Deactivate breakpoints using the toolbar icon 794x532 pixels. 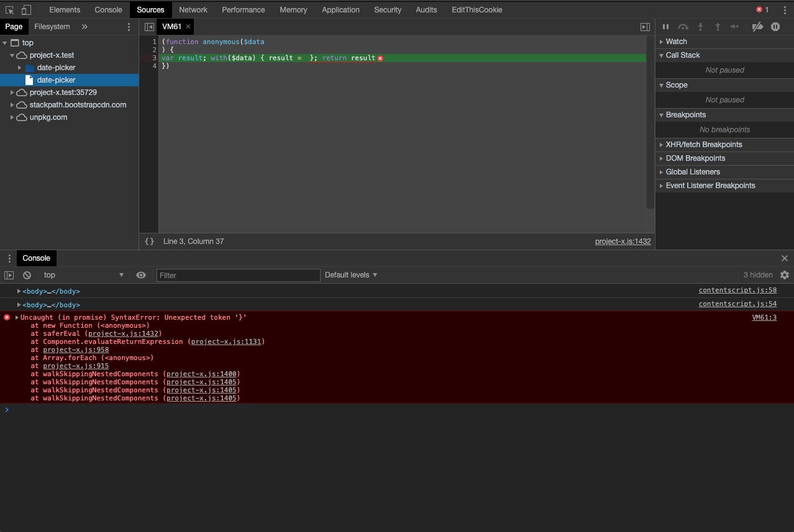756,27
